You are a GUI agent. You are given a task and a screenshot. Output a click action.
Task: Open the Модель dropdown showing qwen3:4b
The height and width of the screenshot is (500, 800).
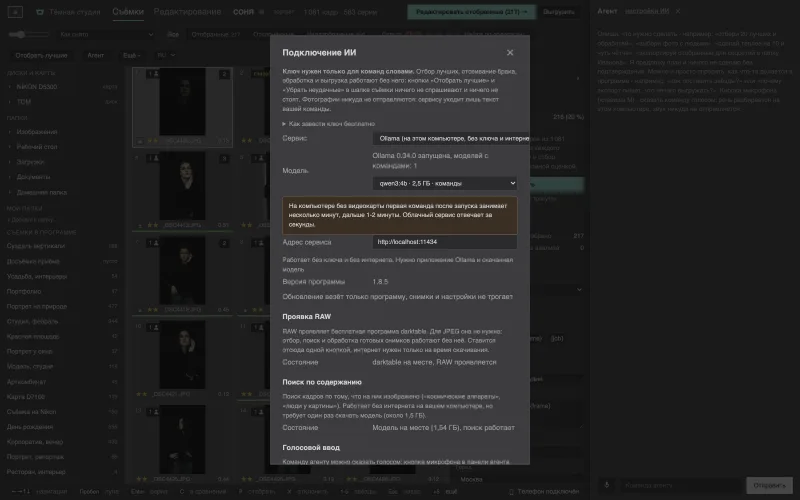[x=444, y=183]
